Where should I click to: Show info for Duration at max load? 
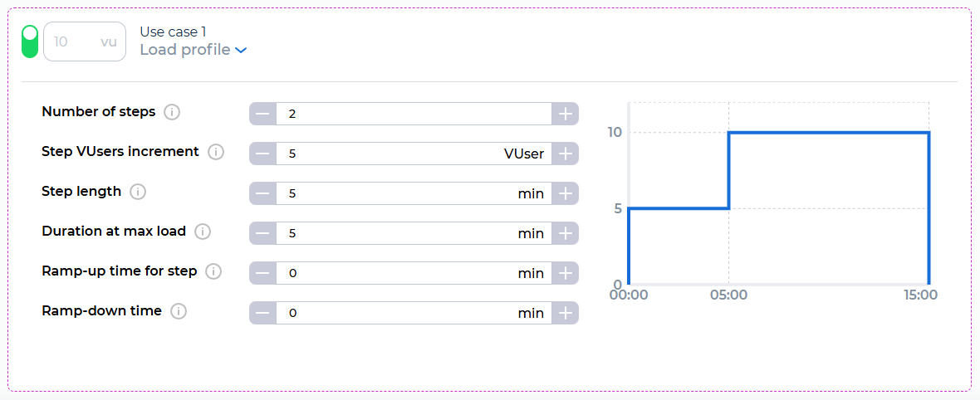203,232
